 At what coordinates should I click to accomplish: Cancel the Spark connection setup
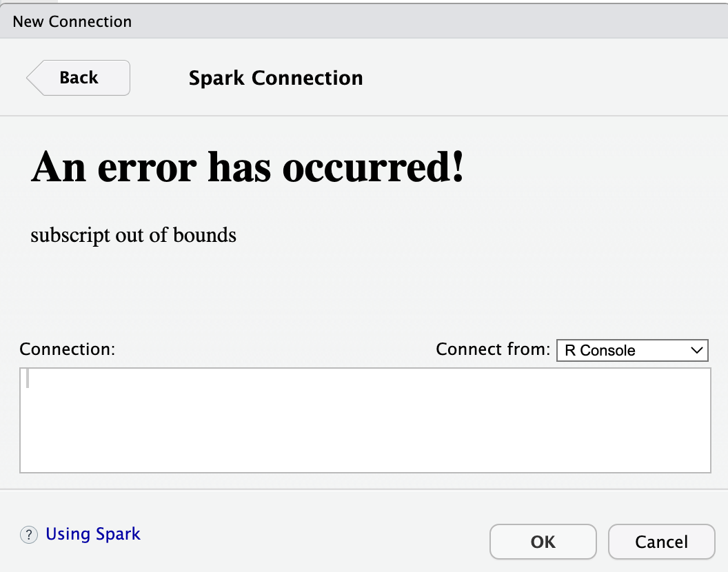click(660, 542)
